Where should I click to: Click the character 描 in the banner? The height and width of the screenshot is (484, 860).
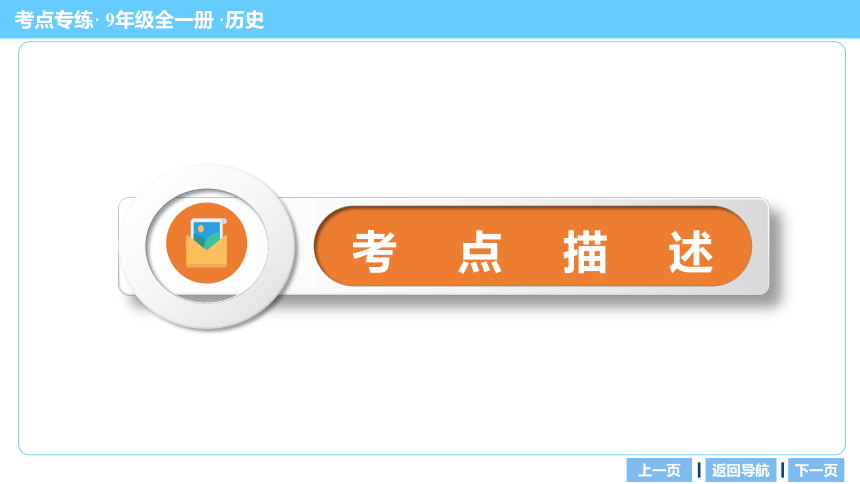585,252
